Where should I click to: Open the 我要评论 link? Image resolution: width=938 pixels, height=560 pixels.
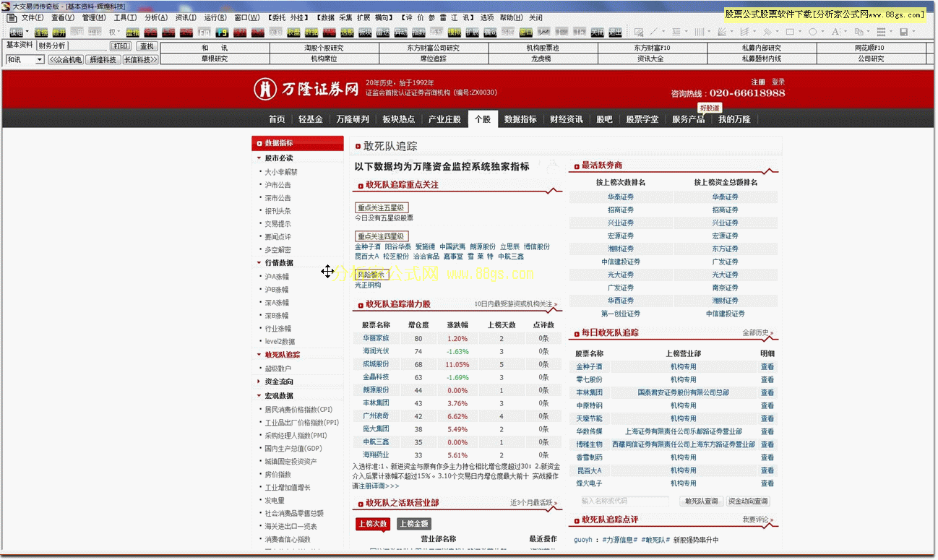(x=757, y=520)
